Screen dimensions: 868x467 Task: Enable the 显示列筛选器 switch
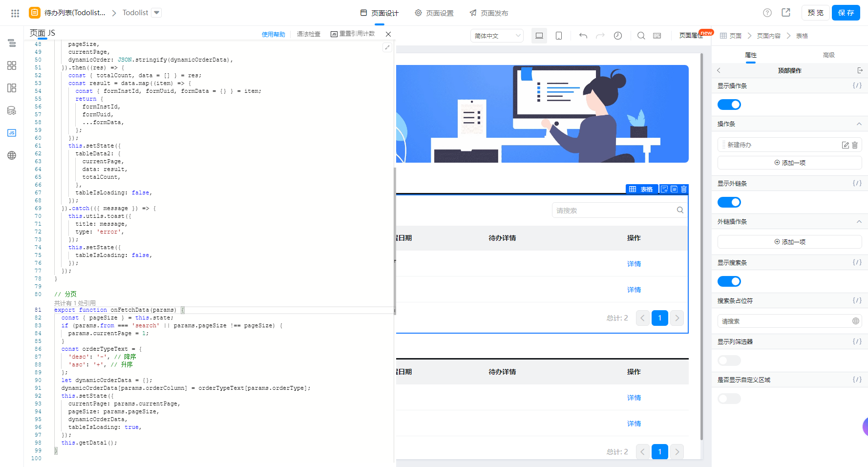click(729, 361)
